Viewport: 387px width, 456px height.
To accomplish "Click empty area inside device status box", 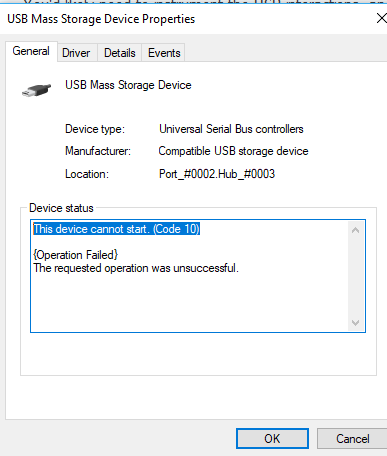I will click(x=189, y=303).
